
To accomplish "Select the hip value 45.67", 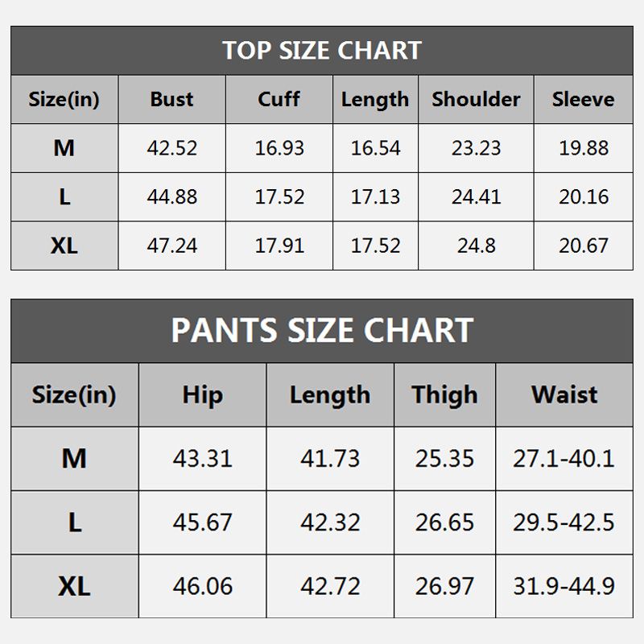I will pyautogui.click(x=202, y=522).
